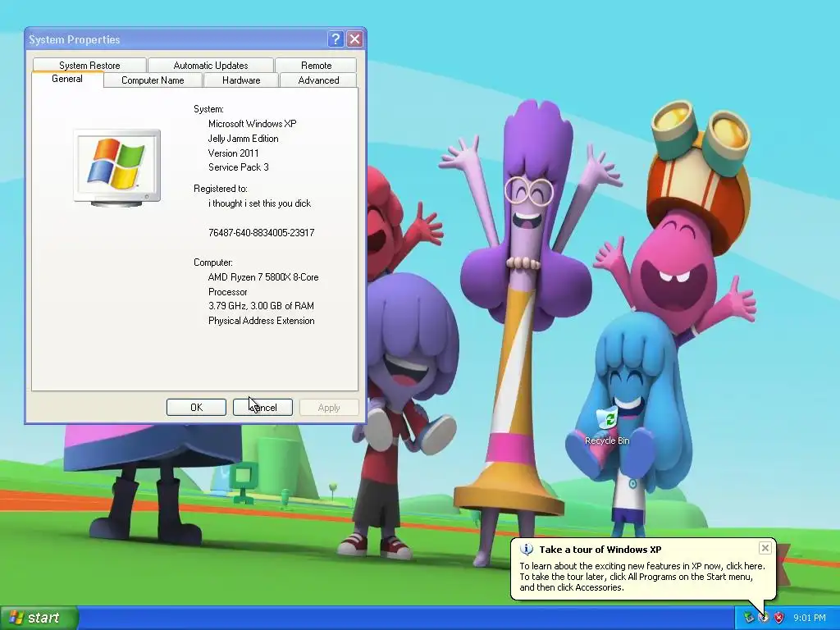The image size is (840, 630).
Task: Click the 'AMD Ryzen 7 5800X 8-Core' line
Action: coord(263,277)
